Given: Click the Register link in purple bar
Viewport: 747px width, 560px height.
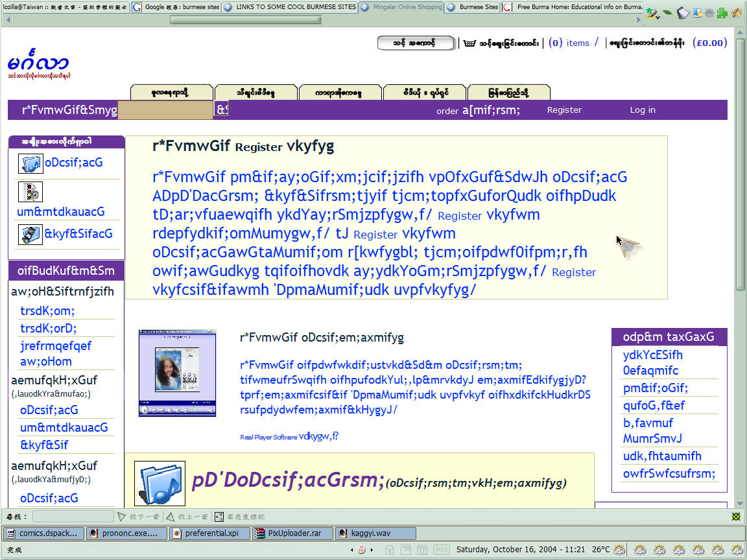Looking at the screenshot, I should pyautogui.click(x=564, y=110).
